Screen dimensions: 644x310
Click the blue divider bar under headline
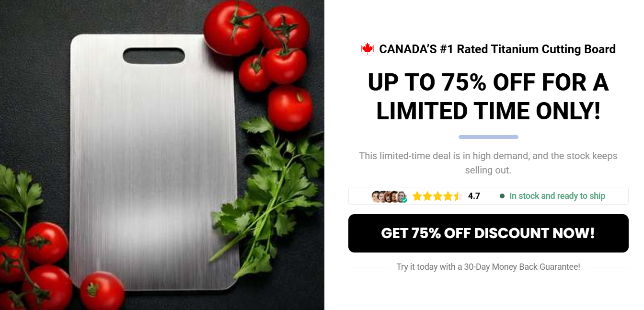[x=488, y=137]
